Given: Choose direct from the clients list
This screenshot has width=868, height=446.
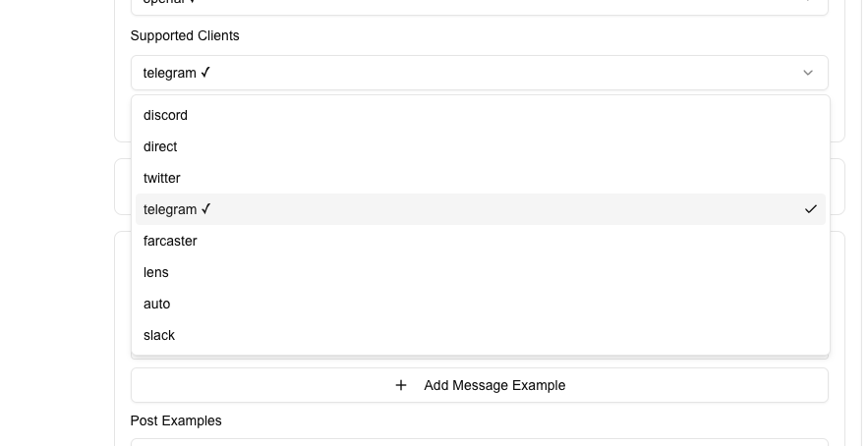Looking at the screenshot, I should point(160,146).
